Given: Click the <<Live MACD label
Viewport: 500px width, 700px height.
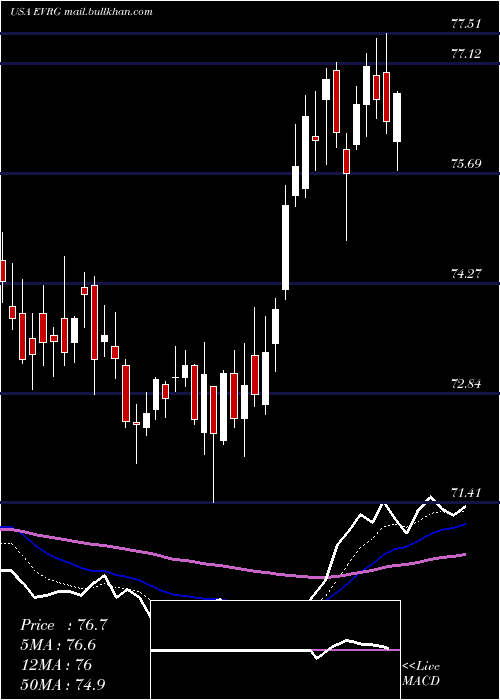Looking at the screenshot, I should (x=421, y=673).
